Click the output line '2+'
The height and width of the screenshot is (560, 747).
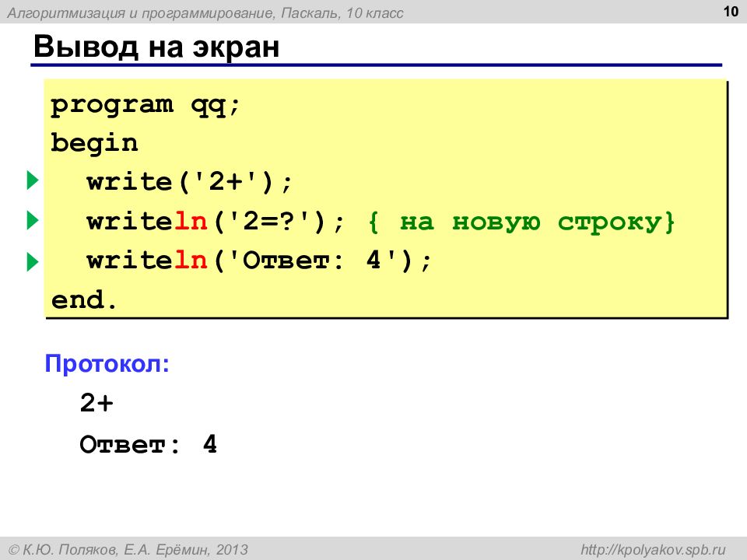[96, 403]
